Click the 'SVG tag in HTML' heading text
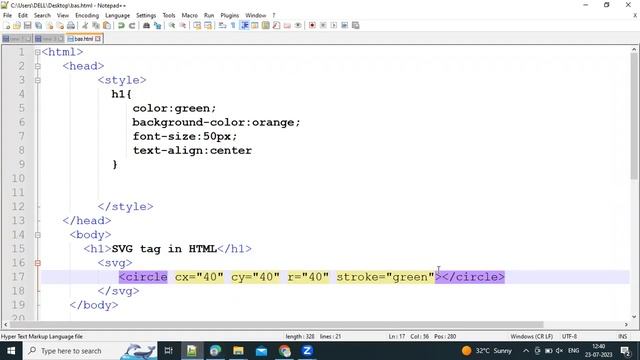640x360 pixels. click(164, 249)
